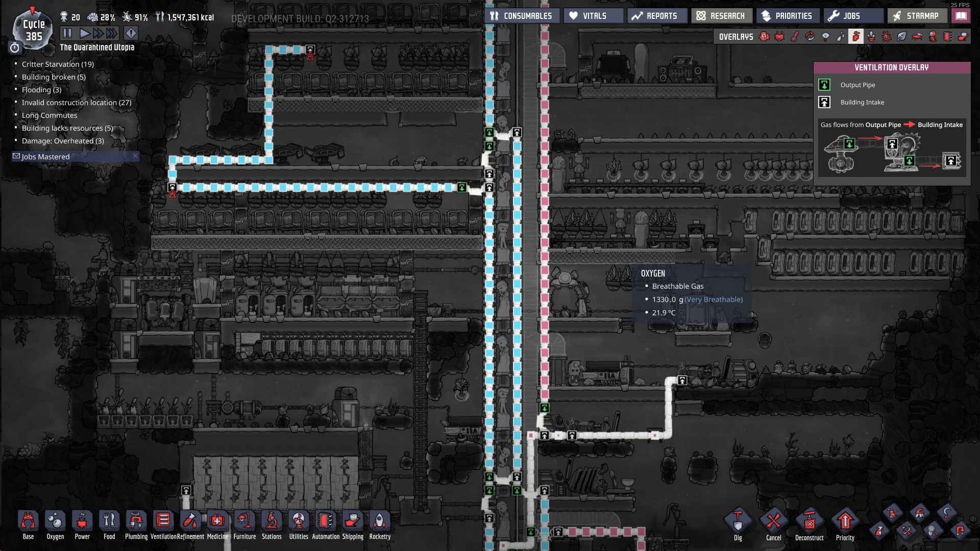Set game speed to fastest
Screen dimensions: 980x551
pos(113,34)
